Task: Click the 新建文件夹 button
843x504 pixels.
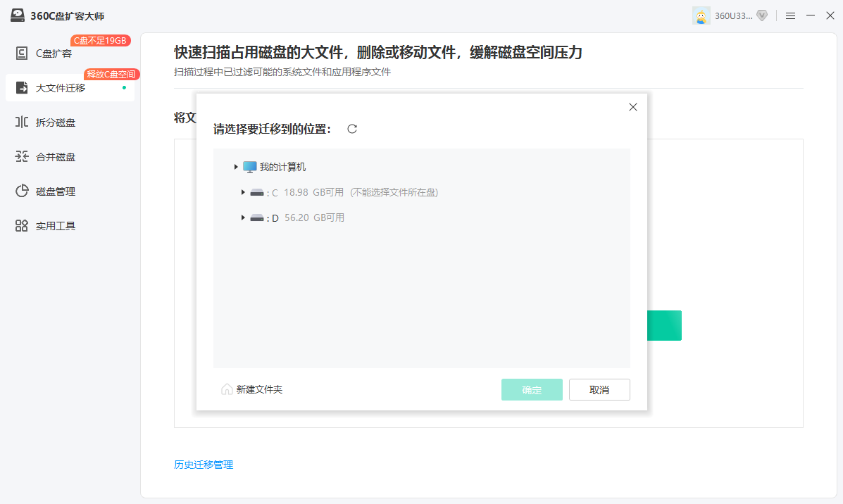Action: point(251,389)
